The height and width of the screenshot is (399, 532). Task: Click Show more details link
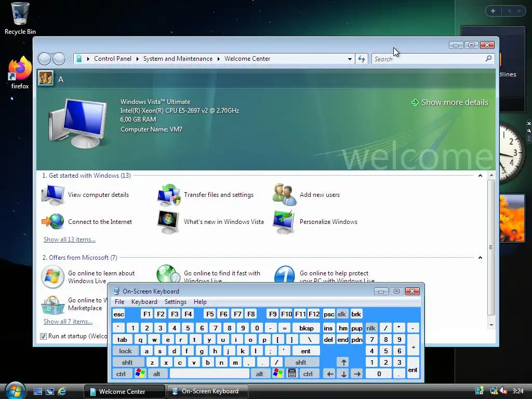point(449,102)
